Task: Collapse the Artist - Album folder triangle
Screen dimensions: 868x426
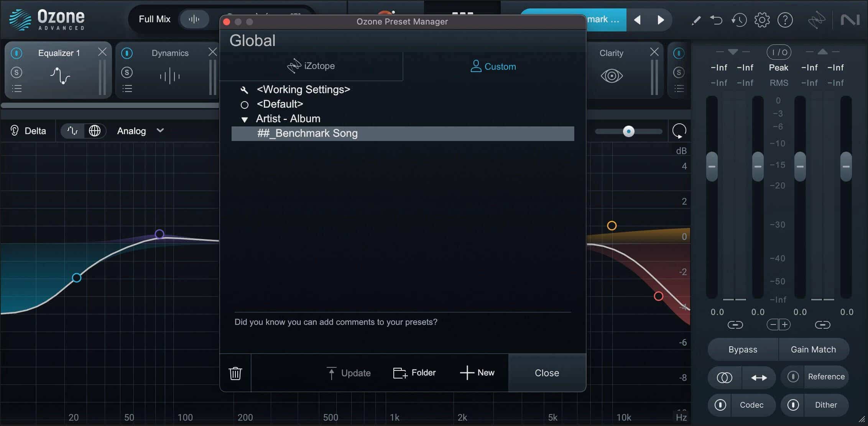Action: click(x=245, y=120)
